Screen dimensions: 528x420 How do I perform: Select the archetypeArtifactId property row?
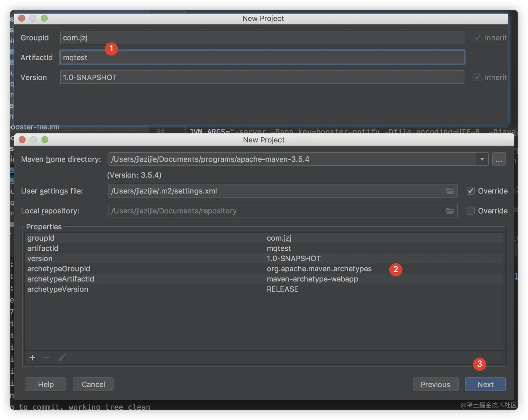coord(264,279)
